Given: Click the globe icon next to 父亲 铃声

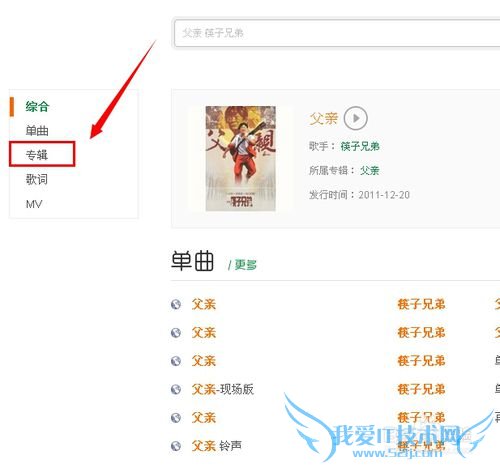Looking at the screenshot, I should [176, 446].
